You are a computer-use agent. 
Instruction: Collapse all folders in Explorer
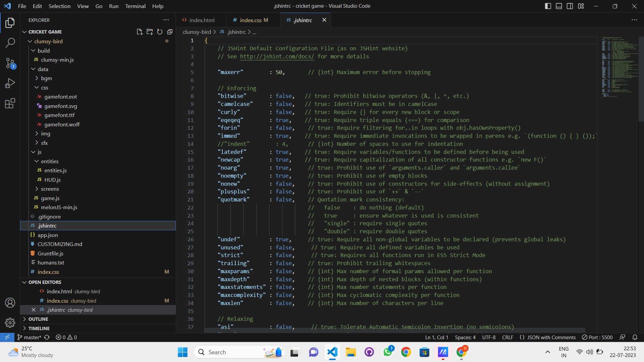coord(170,32)
